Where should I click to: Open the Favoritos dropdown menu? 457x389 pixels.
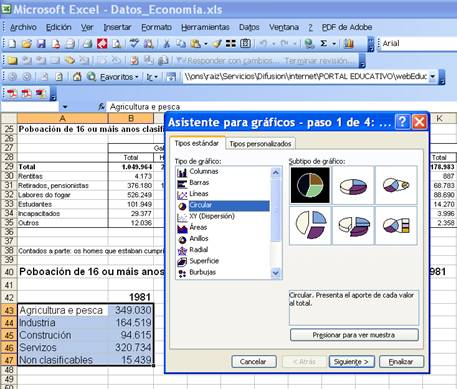click(x=119, y=77)
